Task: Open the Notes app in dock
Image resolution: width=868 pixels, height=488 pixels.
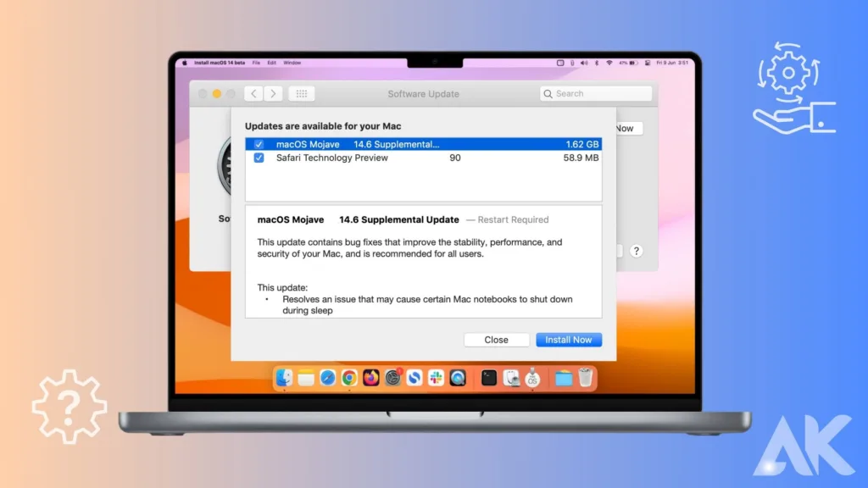Action: click(305, 378)
